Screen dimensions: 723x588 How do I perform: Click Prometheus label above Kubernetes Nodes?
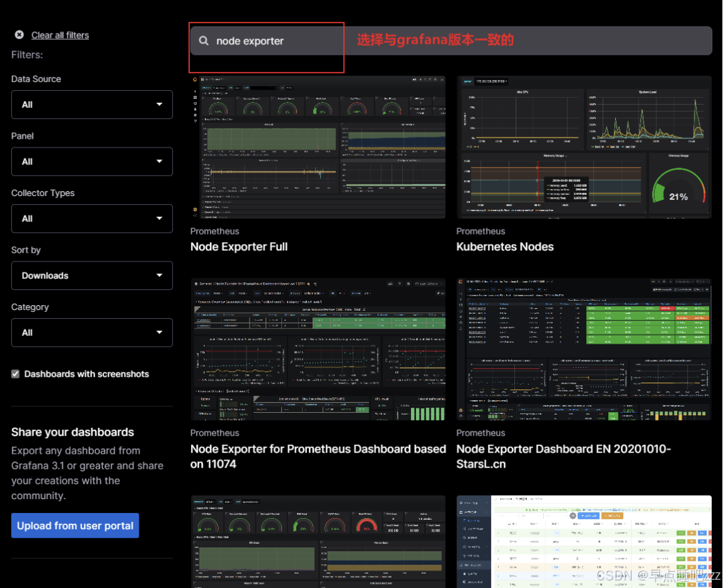point(480,231)
